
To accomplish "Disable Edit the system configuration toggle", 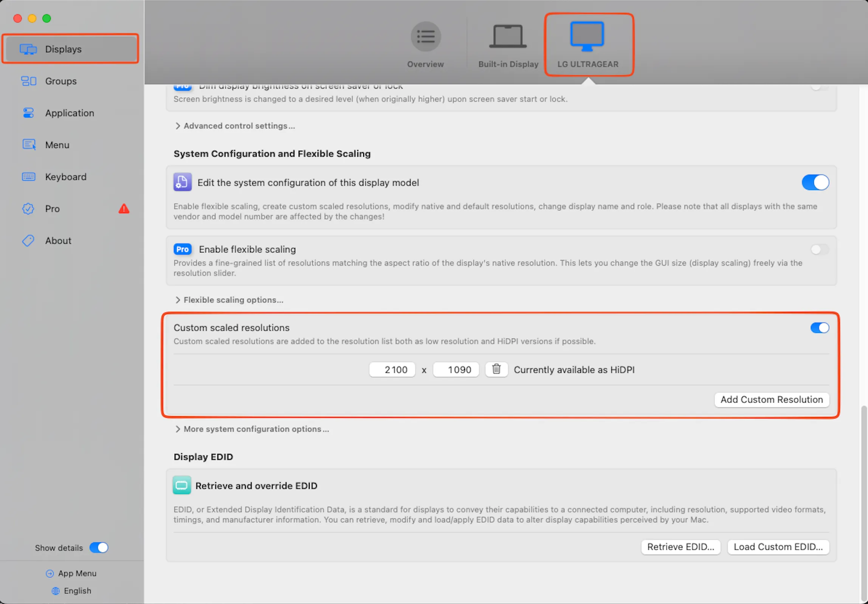I will pos(815,183).
